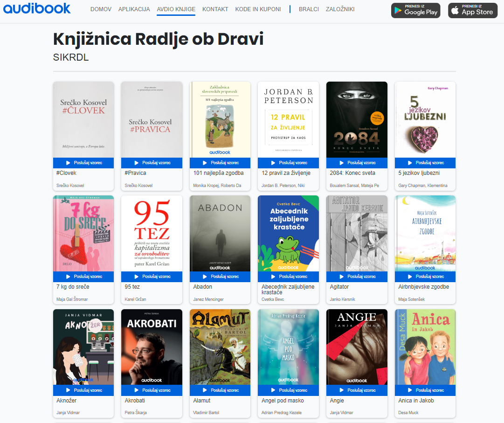This screenshot has width=504, height=423.
Task: Open the Angie book cover
Action: pyautogui.click(x=357, y=347)
